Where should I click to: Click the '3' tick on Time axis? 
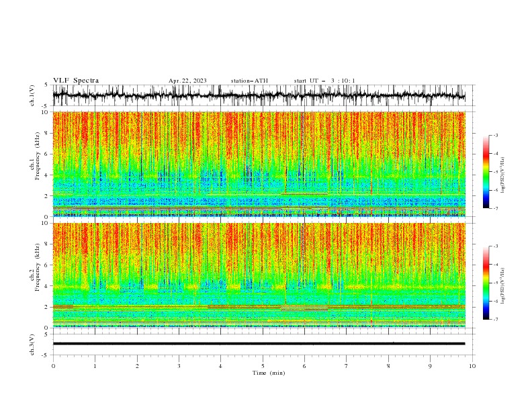(x=179, y=366)
